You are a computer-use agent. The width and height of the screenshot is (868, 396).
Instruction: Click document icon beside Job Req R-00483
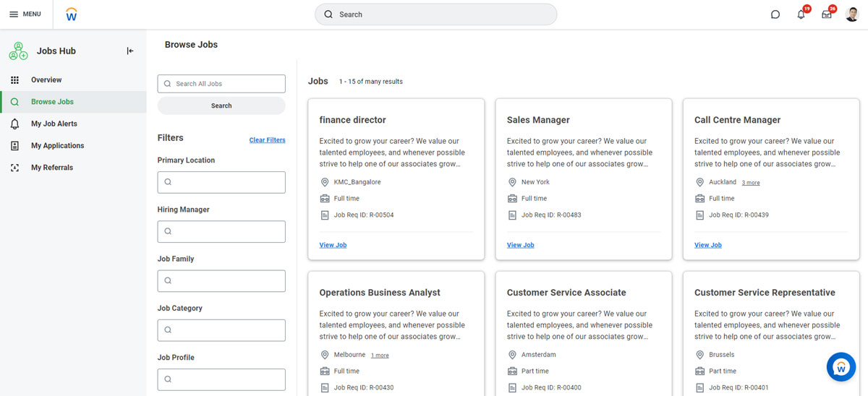(x=512, y=215)
